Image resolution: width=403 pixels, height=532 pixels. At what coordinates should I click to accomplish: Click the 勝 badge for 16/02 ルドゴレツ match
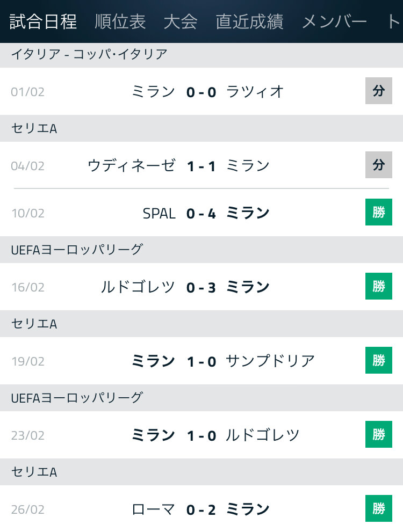point(379,286)
